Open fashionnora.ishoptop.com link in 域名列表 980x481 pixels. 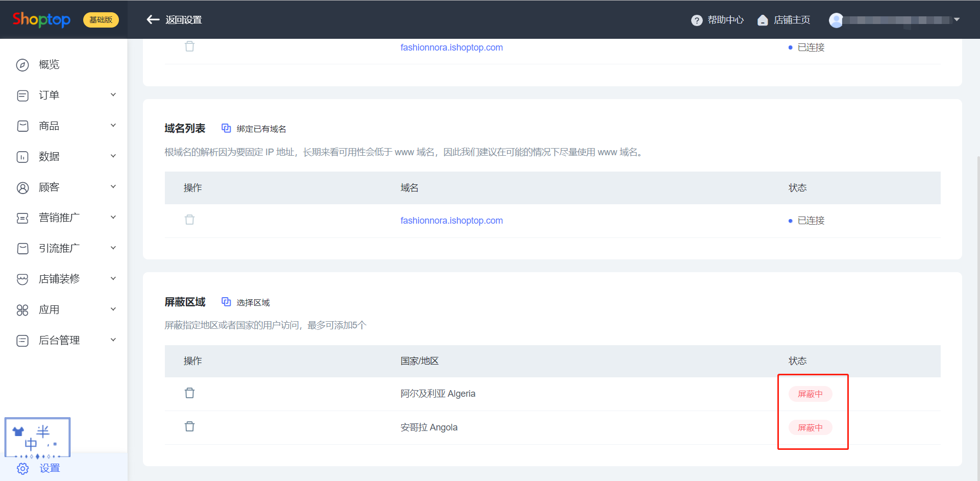(x=451, y=221)
